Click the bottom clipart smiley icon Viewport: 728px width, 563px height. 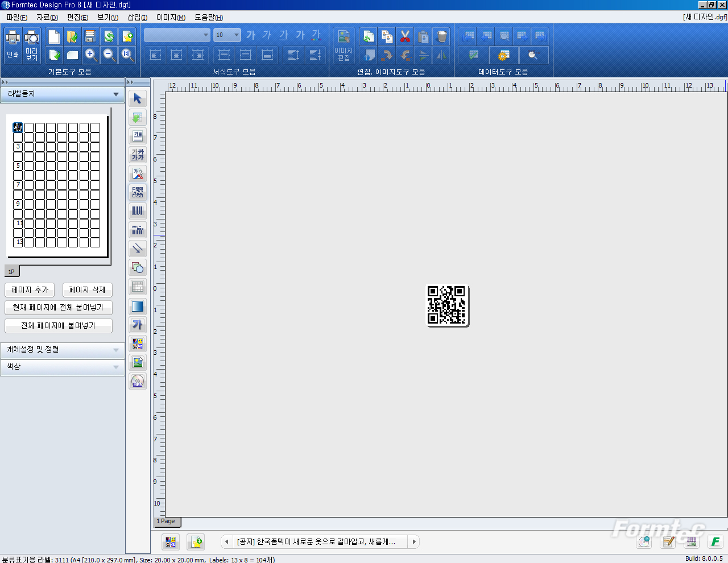pos(171,542)
